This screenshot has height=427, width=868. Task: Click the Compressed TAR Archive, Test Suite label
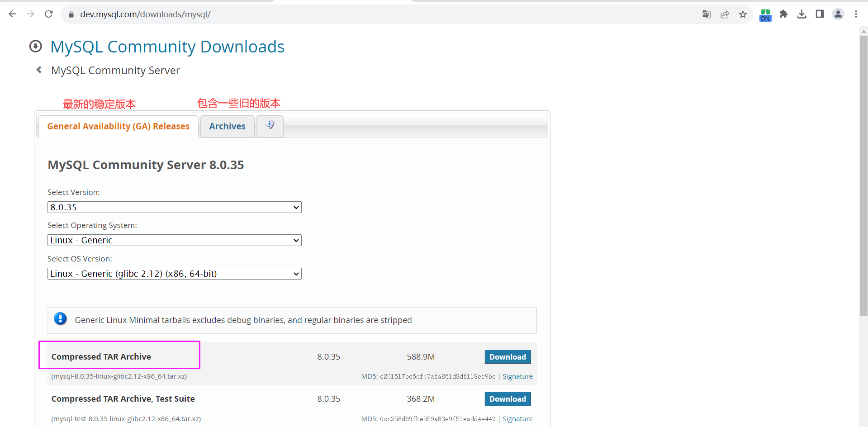(123, 399)
